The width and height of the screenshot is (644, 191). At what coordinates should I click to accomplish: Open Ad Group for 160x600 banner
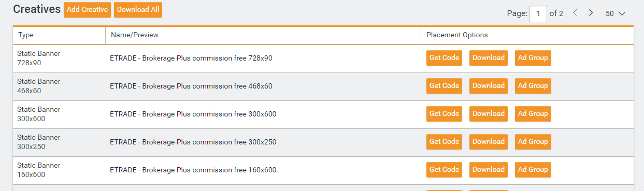pos(533,170)
